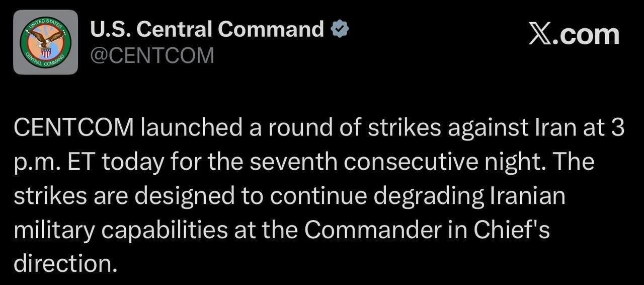
Task: Click the word CENTCOM starting the post
Action: click(74, 128)
